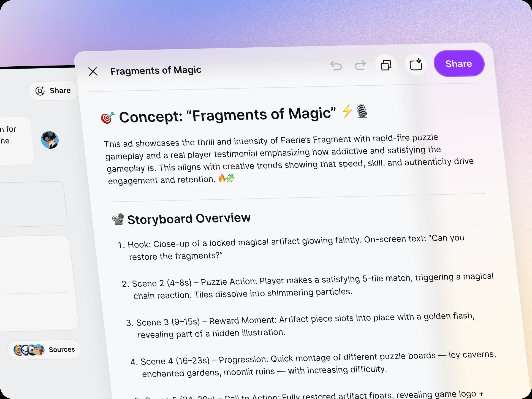Click the Share button with person icon
This screenshot has width=532, height=399.
coord(53,91)
